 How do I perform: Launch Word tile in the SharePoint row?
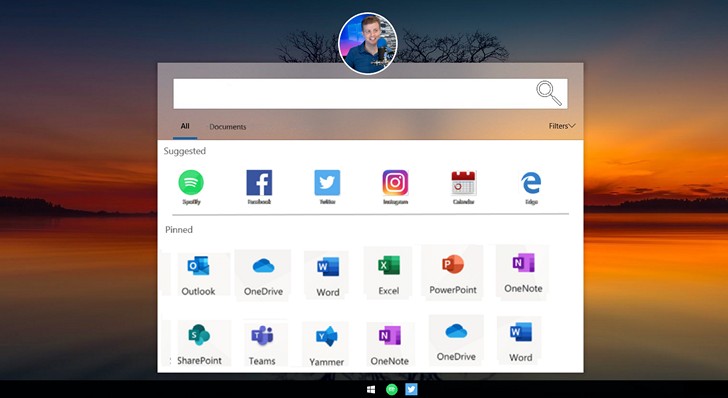coord(520,340)
